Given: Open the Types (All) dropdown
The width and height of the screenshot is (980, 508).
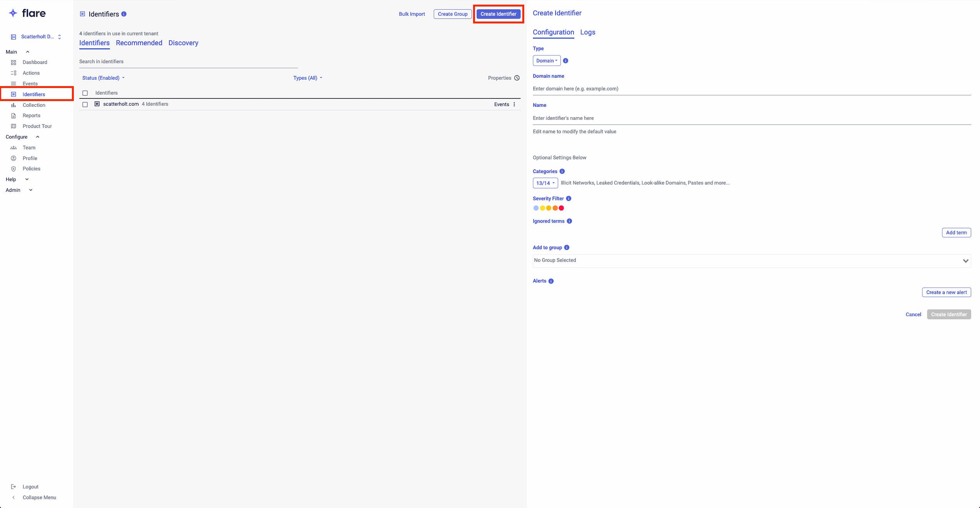Looking at the screenshot, I should click(307, 78).
